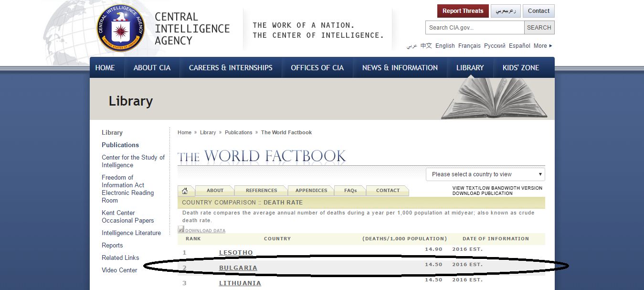Image resolution: width=644 pixels, height=290 pixels.
Task: Click the DOWNLOAD DATA link
Action: click(205, 231)
